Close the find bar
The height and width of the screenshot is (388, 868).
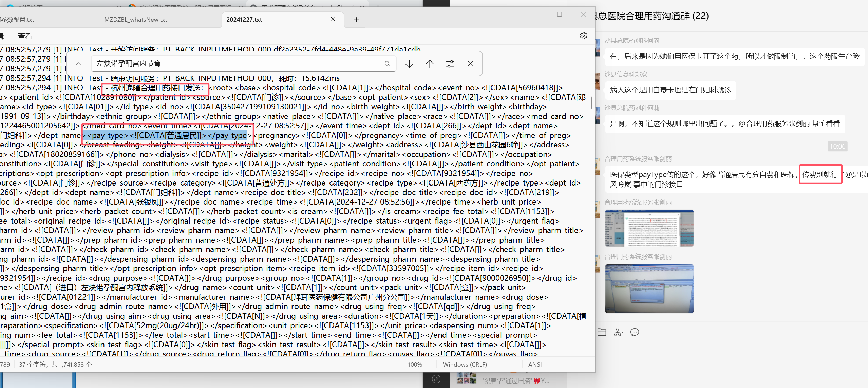pyautogui.click(x=470, y=64)
